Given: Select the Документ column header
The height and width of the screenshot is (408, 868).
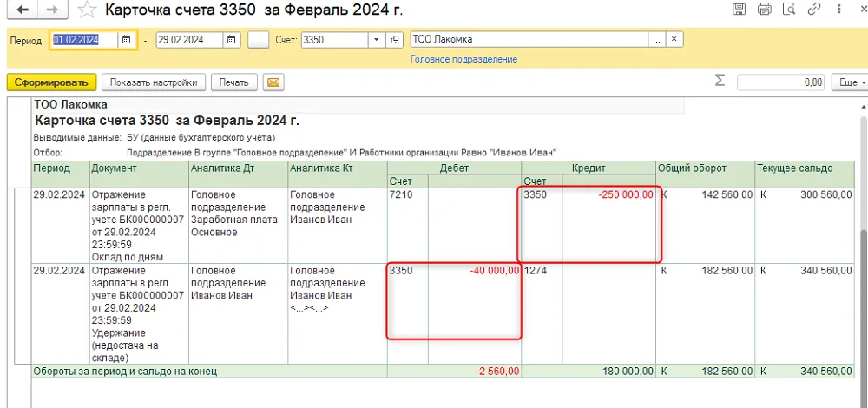Looking at the screenshot, I should pyautogui.click(x=139, y=174).
